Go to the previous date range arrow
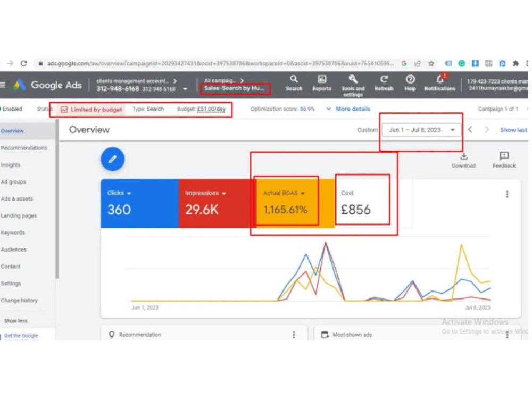Image resolution: width=532 pixels, height=399 pixels. pos(470,130)
